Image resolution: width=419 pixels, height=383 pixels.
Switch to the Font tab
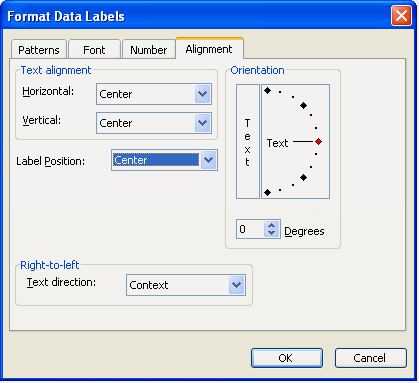pos(94,50)
